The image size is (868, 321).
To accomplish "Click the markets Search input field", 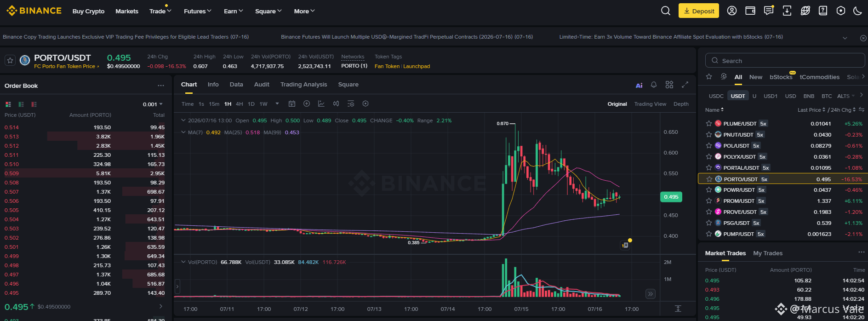I will (x=785, y=61).
